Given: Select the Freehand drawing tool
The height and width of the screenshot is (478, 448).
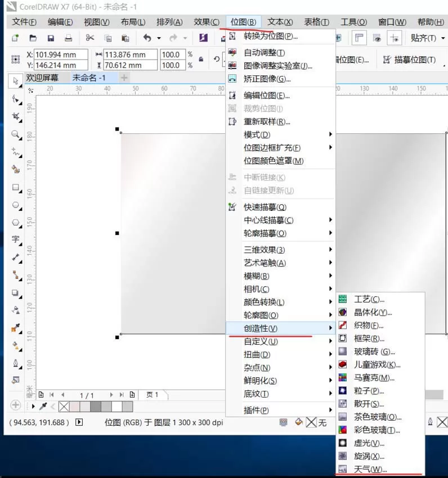Looking at the screenshot, I should pos(15,151).
